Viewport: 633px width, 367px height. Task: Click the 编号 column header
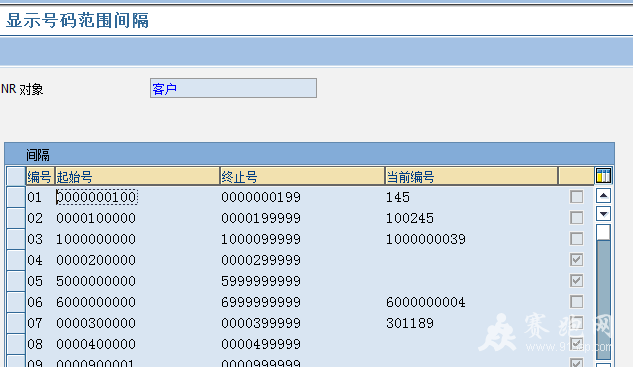pyautogui.click(x=40, y=176)
